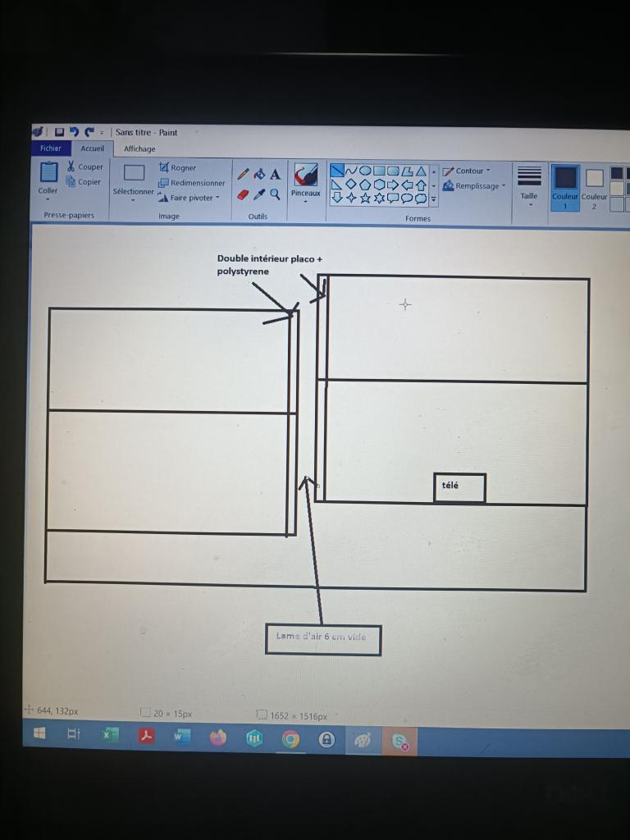Choose the Line shape in Formes
Viewport: 630px width, 840px height.
(x=337, y=171)
